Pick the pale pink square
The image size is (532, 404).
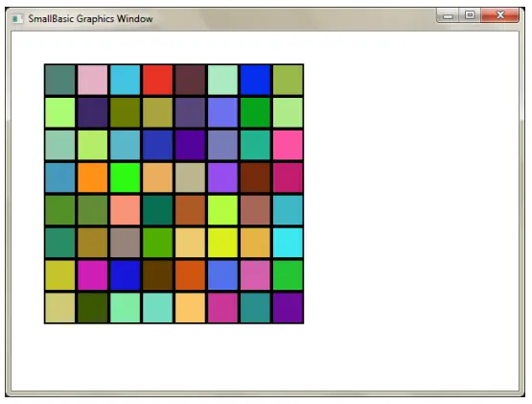tap(93, 80)
